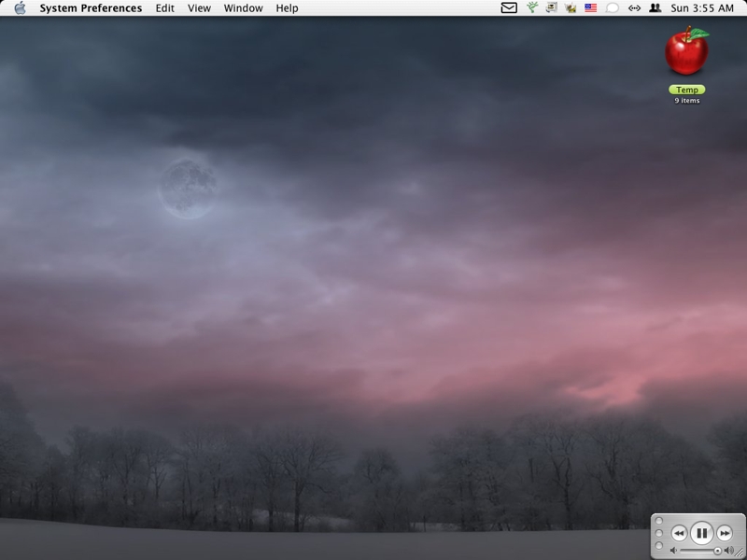Open the View menu
The width and height of the screenshot is (747, 560).
pos(199,8)
